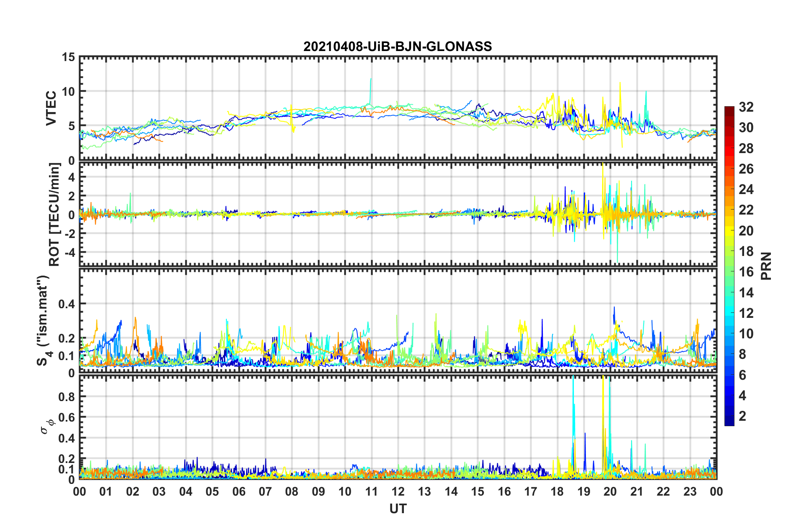Click the S4 ("ism.mat") axis label
Screen dimensions: 796x532
[x=43, y=320]
